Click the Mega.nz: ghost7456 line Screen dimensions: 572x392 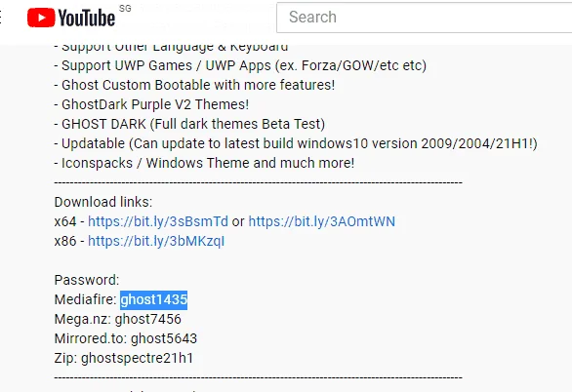(x=117, y=319)
